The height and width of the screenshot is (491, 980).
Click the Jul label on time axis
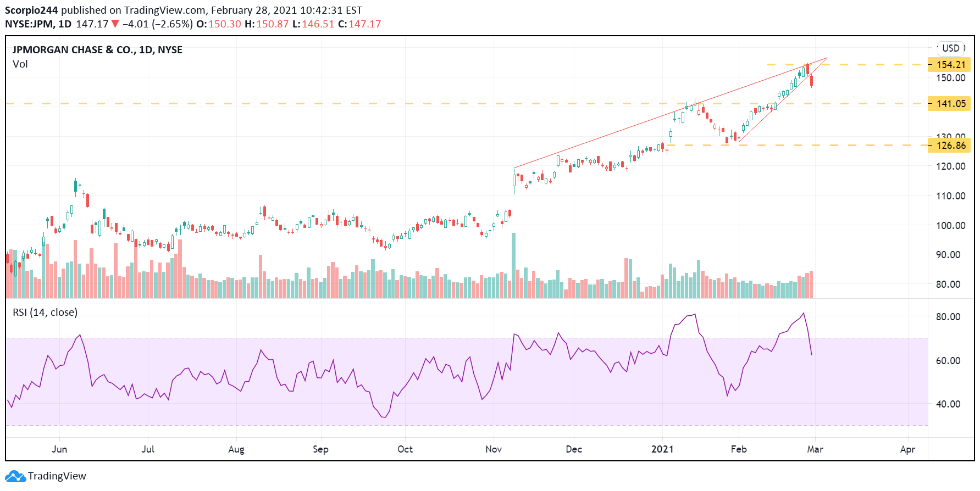coord(148,449)
